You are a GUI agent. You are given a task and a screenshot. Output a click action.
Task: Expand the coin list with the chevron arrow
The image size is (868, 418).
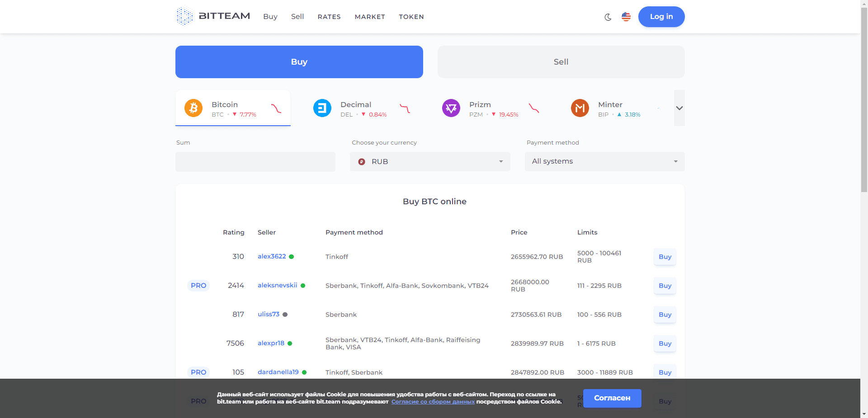pyautogui.click(x=679, y=108)
